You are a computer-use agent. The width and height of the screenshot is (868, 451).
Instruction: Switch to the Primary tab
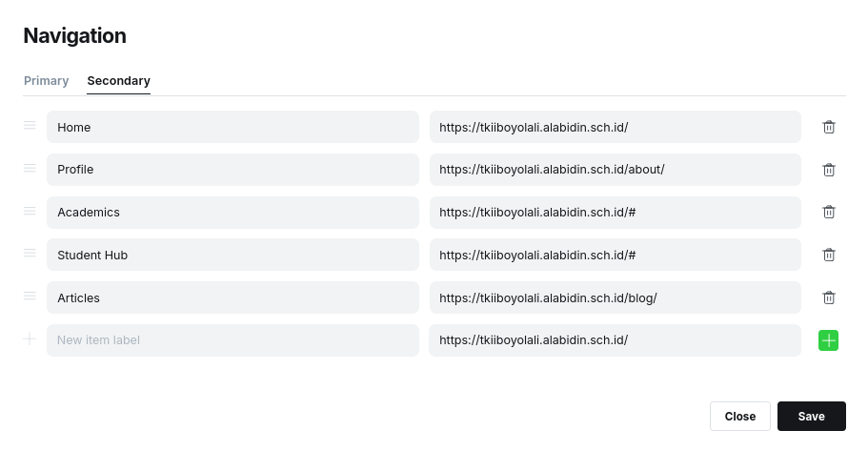click(46, 81)
